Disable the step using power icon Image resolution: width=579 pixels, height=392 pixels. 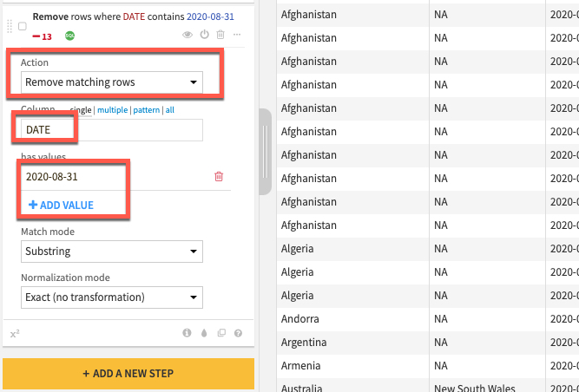[x=204, y=35]
